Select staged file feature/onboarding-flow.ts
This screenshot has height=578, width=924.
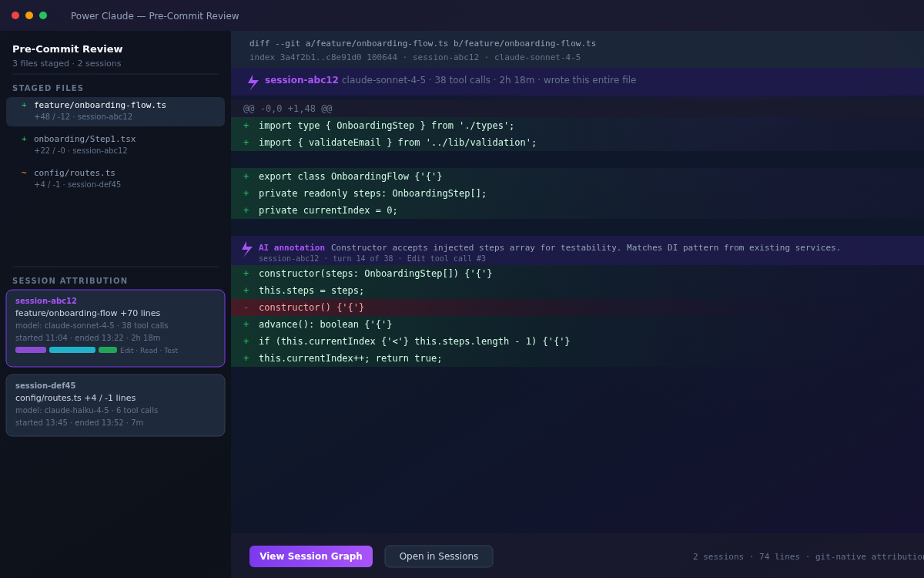tap(115, 112)
